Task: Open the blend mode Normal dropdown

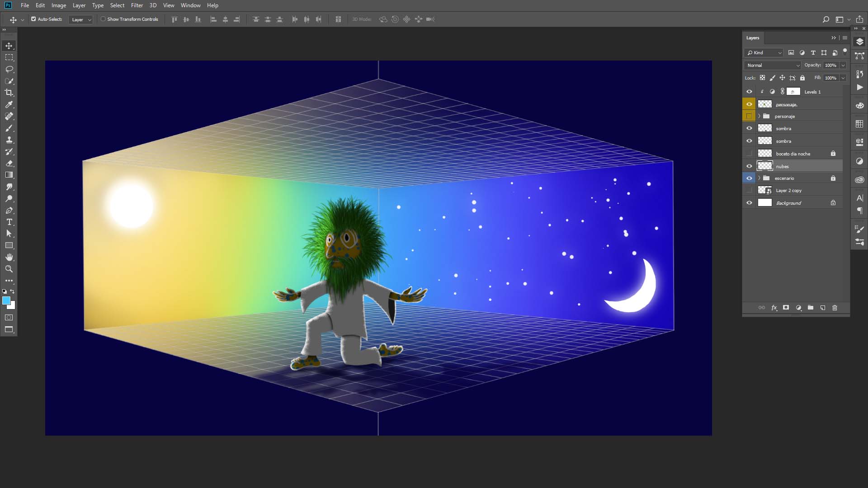Action: [773, 65]
